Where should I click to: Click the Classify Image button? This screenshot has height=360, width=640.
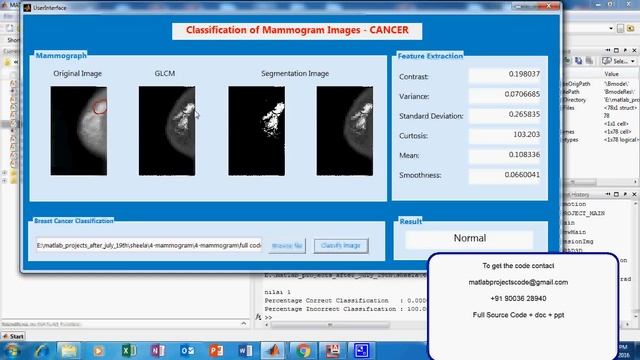click(x=341, y=246)
